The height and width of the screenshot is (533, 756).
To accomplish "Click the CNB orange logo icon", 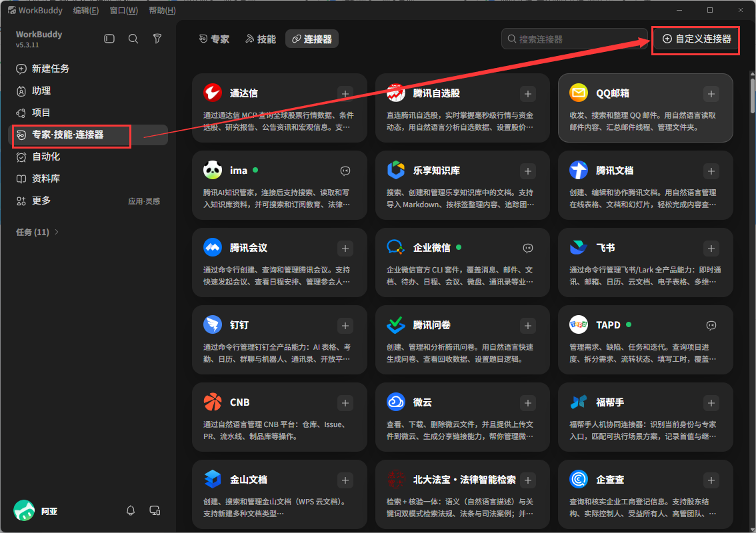I will [213, 402].
